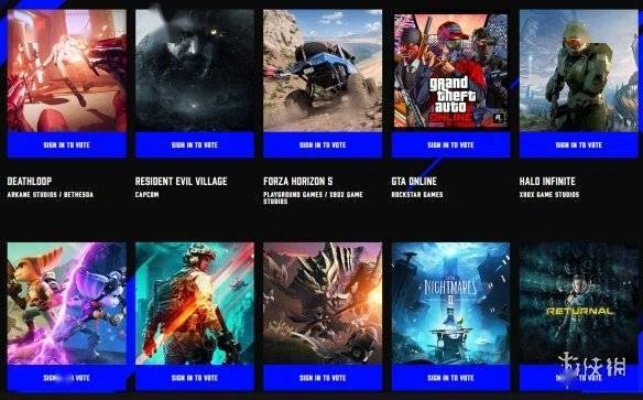Sign in to vote for Little Nightmares II
The height and width of the screenshot is (400, 643).
point(451,378)
